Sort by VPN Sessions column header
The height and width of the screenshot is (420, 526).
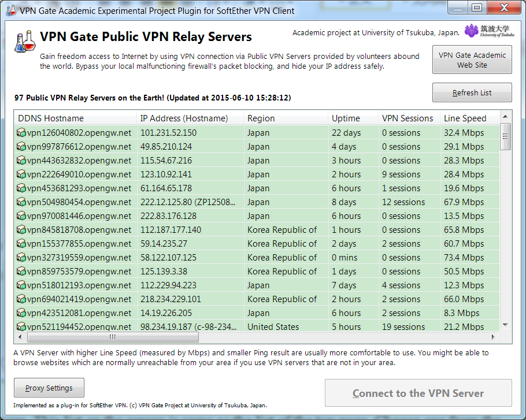tap(409, 118)
